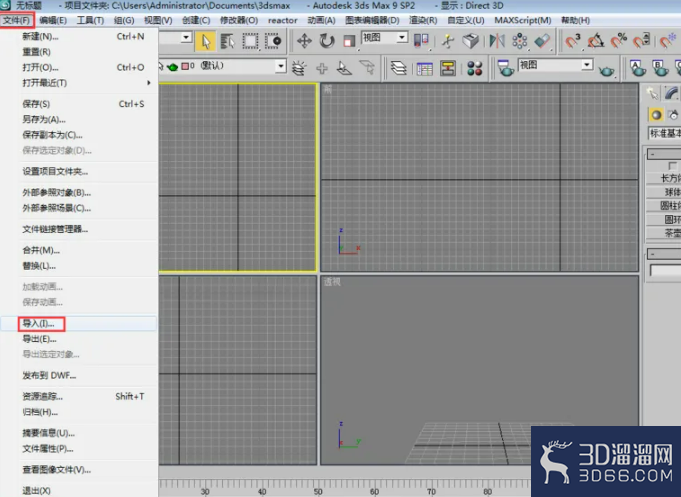The width and height of the screenshot is (681, 497).
Task: Enable the AutoGrid checkbox
Action: (x=672, y=166)
